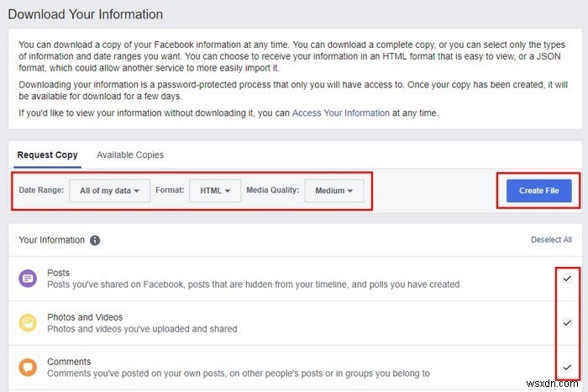Screen dimensions: 588x392
Task: Open the Your Information info icon
Action: click(95, 240)
